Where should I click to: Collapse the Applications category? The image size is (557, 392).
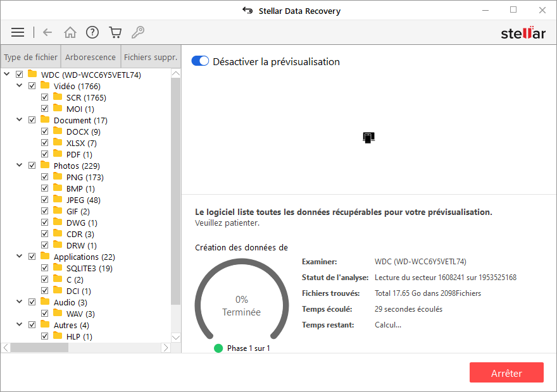click(20, 256)
